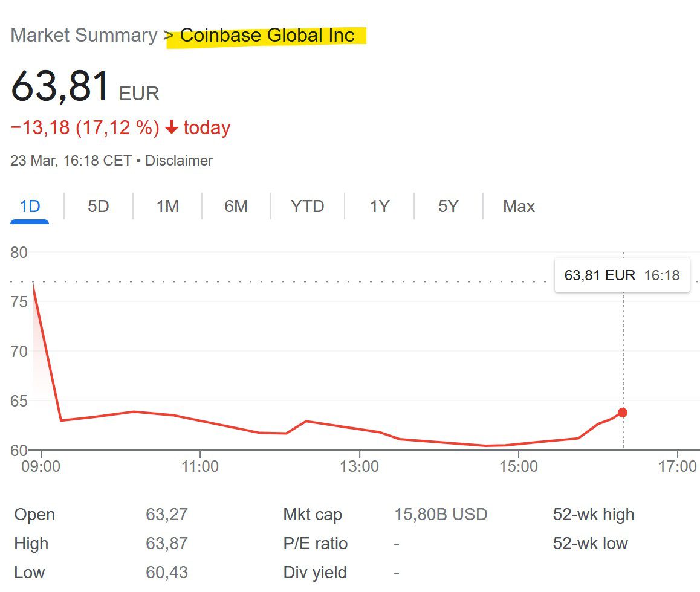Click the 63,81 EUR tooltip box
This screenshot has width=700, height=592.
click(621, 275)
